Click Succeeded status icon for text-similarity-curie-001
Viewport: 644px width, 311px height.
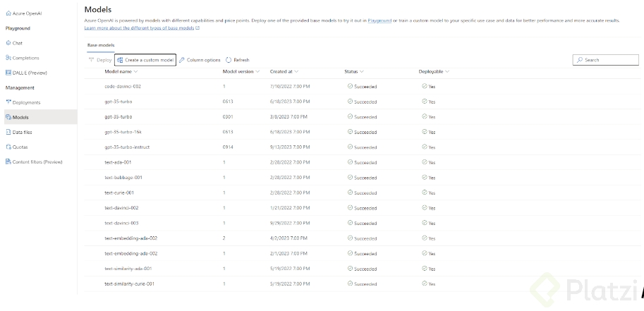tap(350, 283)
